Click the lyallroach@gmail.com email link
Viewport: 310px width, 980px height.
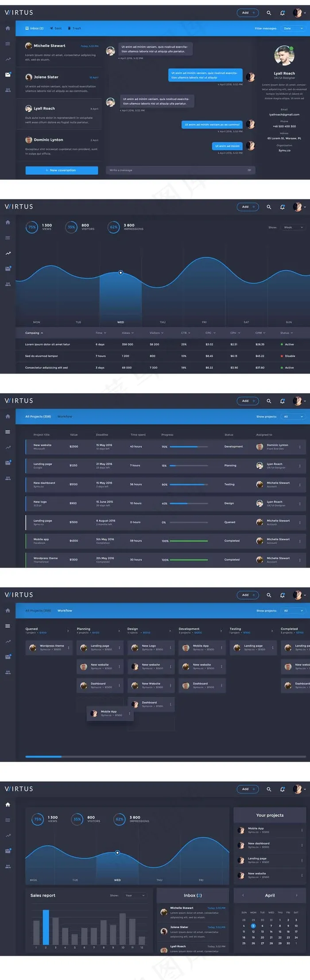[284, 114]
